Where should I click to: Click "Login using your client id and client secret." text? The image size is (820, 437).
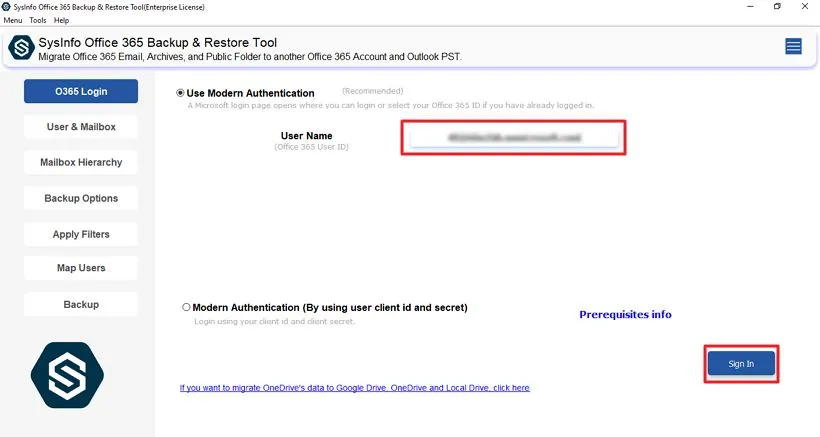[x=275, y=321]
